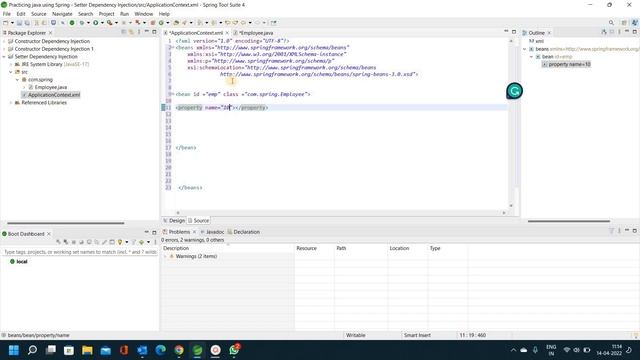Click Package Explorer horizontal scrollbar
The width and height of the screenshot is (640, 360).
[65, 223]
